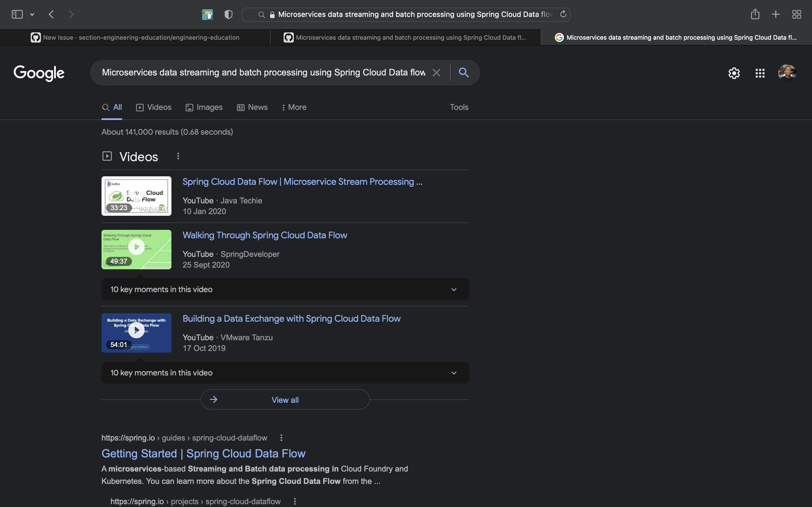Clear the search query with the X icon
This screenshot has width=812, height=507.
[x=436, y=72]
